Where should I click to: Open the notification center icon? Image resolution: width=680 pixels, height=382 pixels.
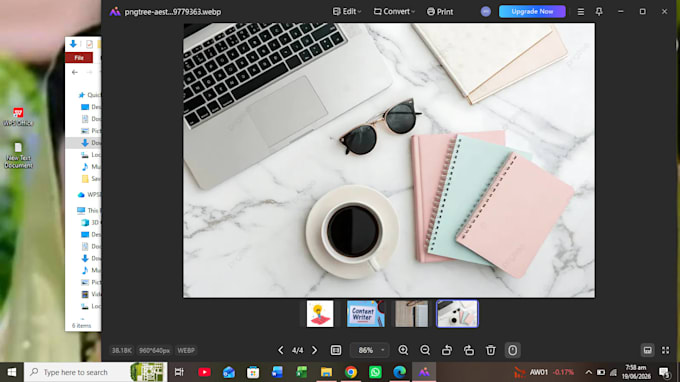click(664, 372)
